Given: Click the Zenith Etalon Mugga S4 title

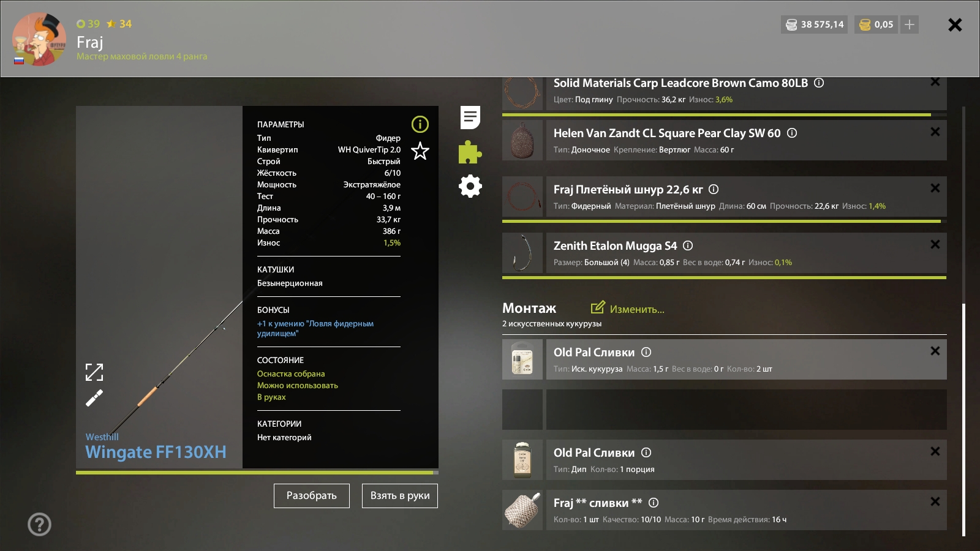Looking at the screenshot, I should coord(616,246).
